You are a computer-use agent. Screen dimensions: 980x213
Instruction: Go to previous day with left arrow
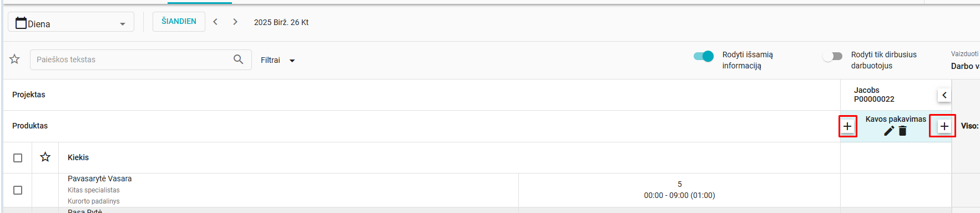click(x=215, y=22)
